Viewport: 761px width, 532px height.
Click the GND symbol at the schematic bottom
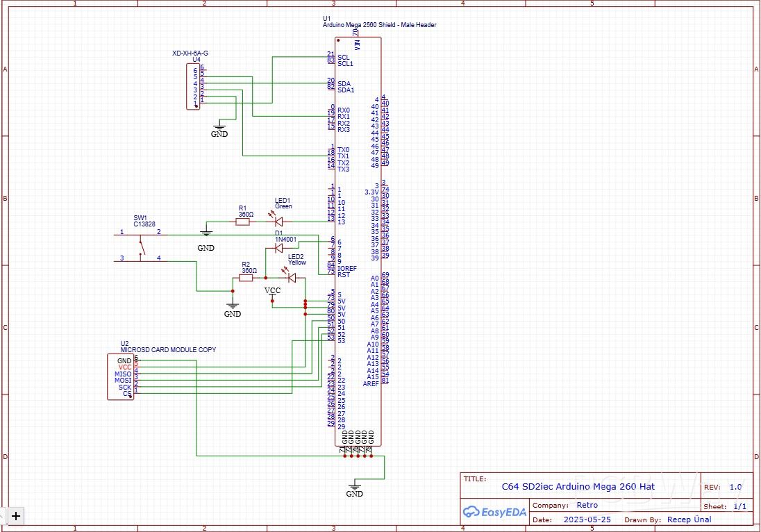(x=355, y=486)
